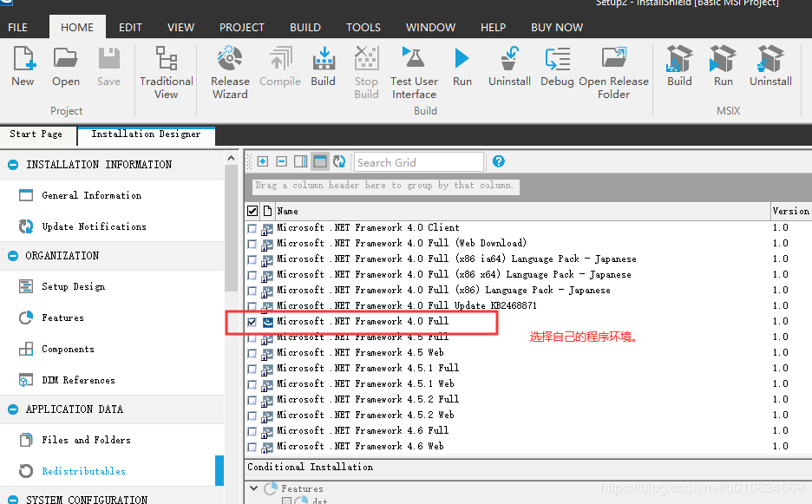
Task: Open the VIEW ribbon tab
Action: (180, 28)
